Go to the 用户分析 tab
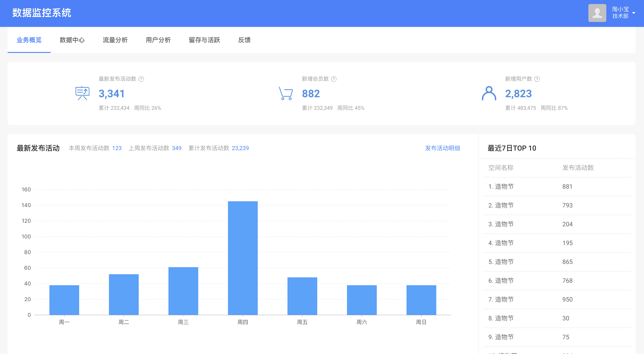Screen dimensions: 644x354 click(x=158, y=40)
